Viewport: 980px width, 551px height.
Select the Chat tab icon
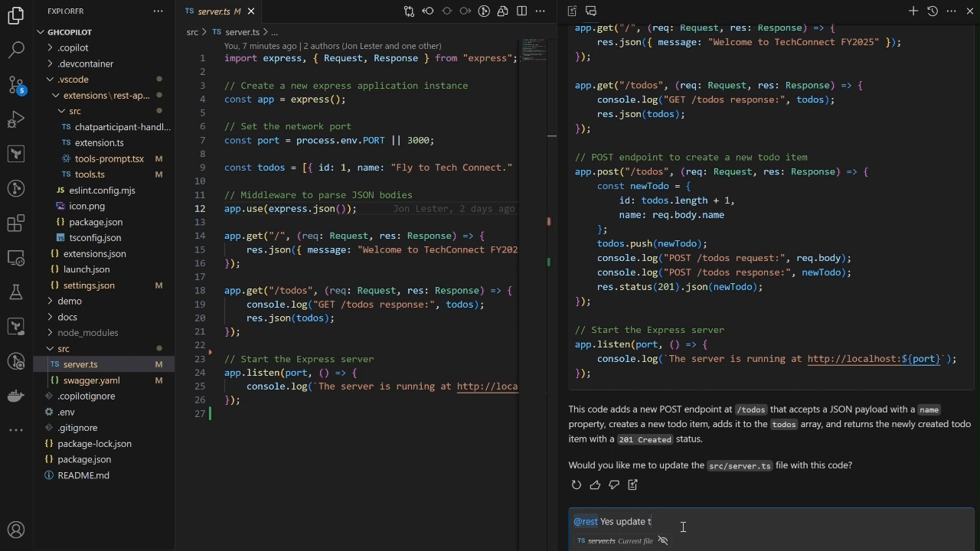tap(591, 11)
